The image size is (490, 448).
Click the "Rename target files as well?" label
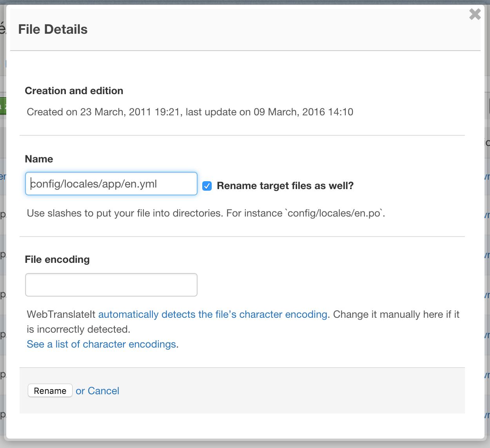coord(285,186)
